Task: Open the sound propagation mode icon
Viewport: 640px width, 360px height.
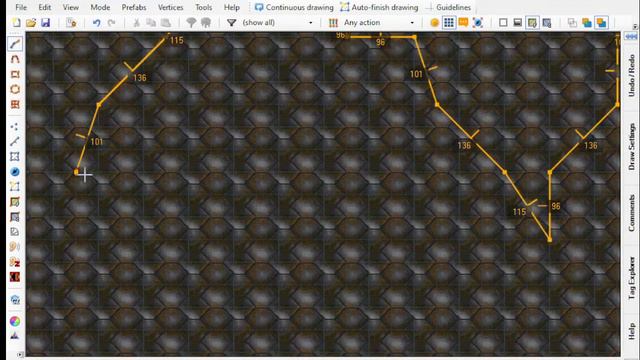Action: tap(15, 247)
